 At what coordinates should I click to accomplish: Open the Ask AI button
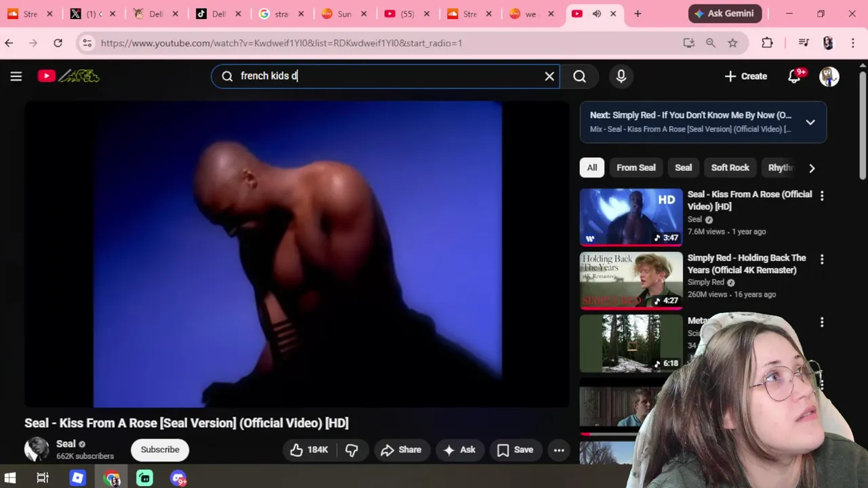459,449
